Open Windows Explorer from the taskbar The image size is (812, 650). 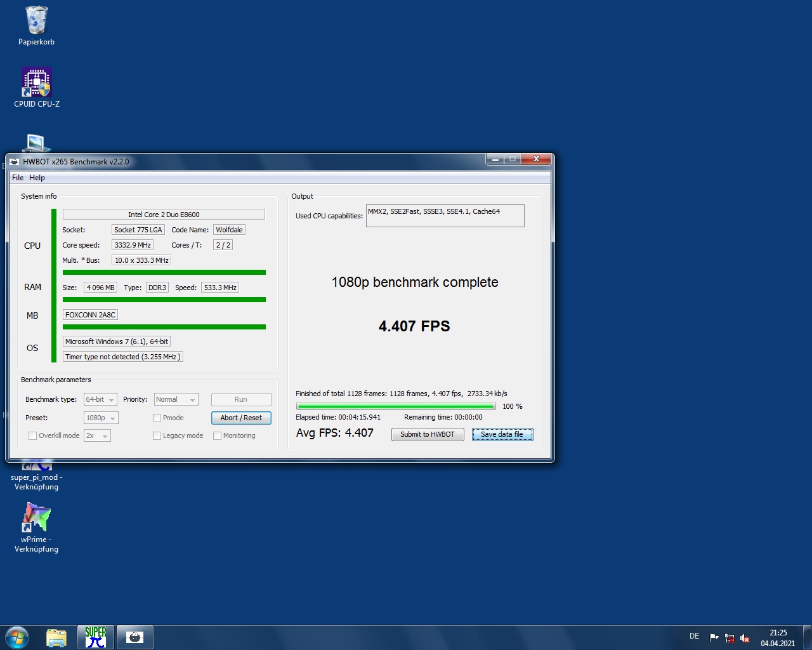[x=56, y=637]
